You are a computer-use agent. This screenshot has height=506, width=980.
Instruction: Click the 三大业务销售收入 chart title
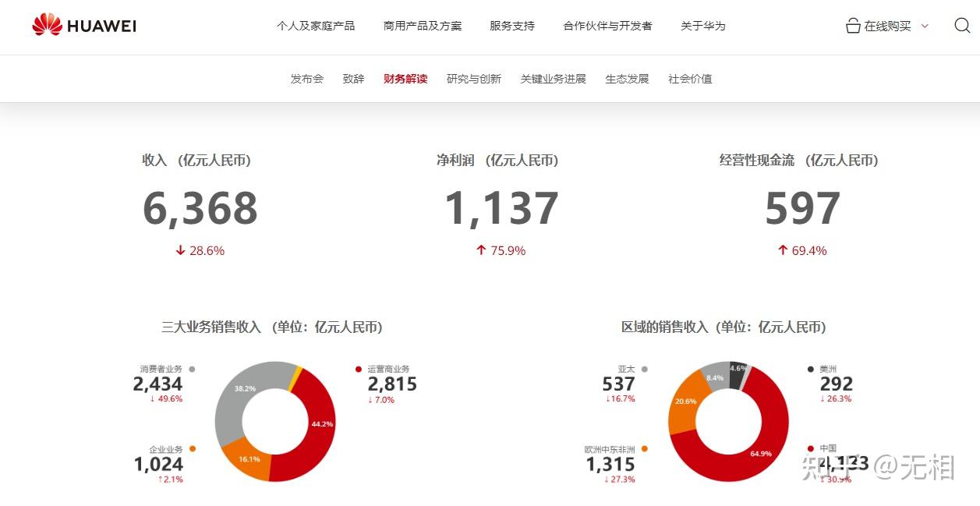pos(272,327)
